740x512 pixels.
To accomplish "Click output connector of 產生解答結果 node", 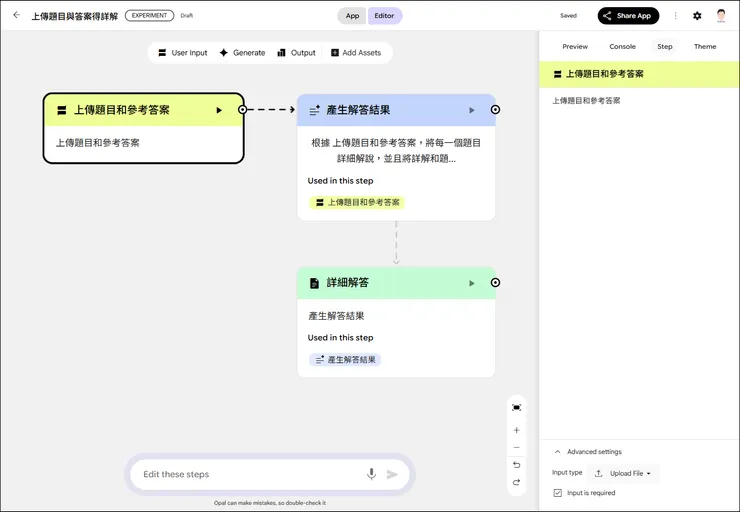I will pos(495,109).
